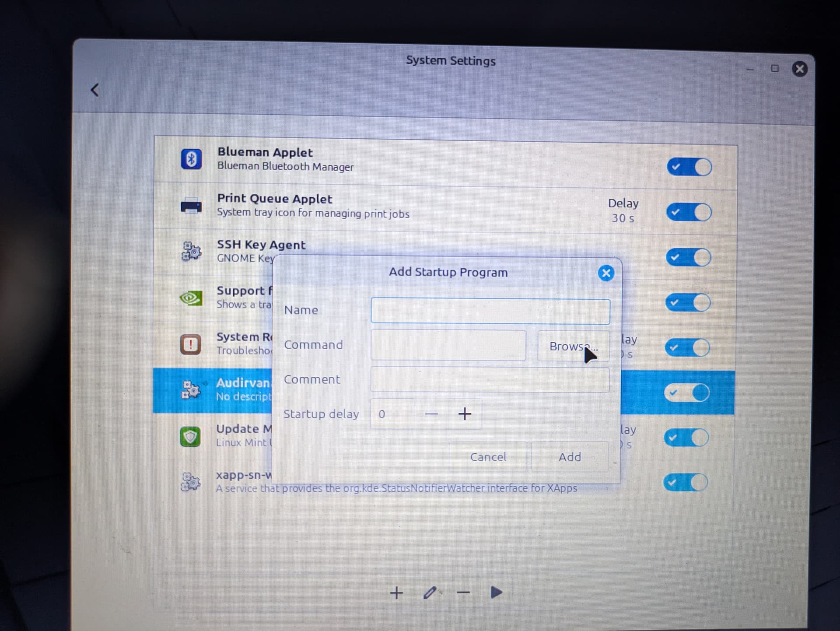Toggle Blueman Applet startup switch
This screenshot has width=840, height=631.
(x=689, y=167)
